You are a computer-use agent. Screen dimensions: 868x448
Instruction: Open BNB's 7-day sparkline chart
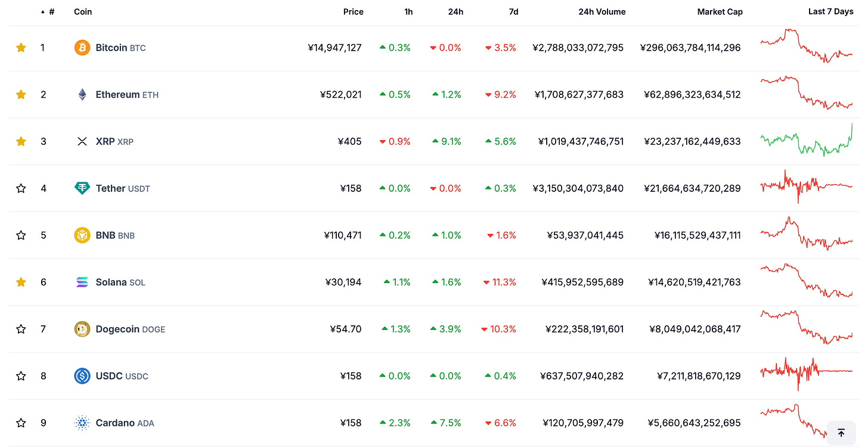click(807, 234)
